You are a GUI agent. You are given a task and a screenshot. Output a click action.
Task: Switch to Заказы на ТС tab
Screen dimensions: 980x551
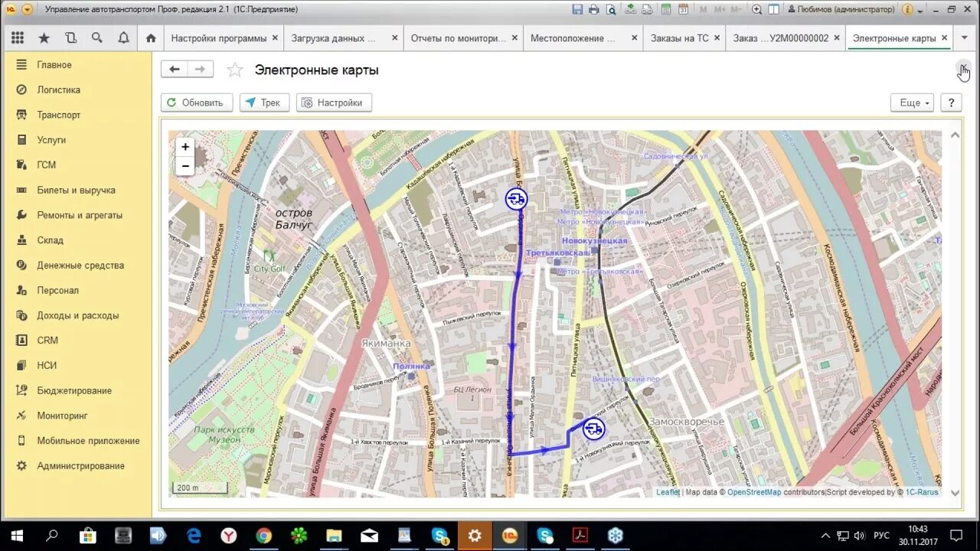[x=680, y=38]
